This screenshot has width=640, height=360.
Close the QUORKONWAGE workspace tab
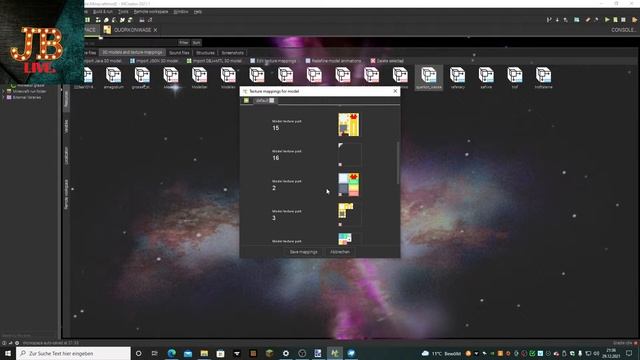click(156, 30)
